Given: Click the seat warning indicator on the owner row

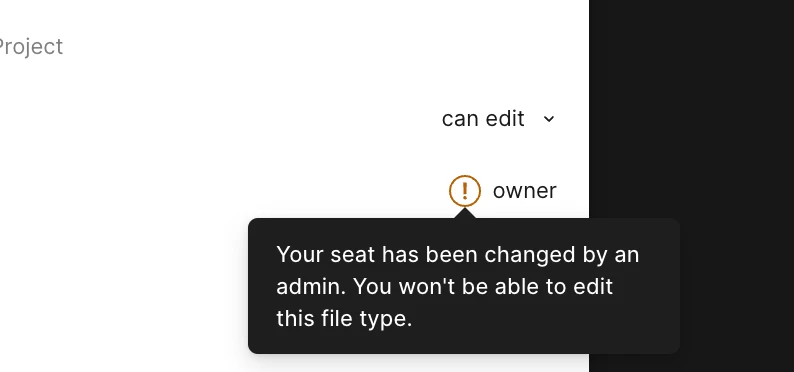Looking at the screenshot, I should coord(464,191).
